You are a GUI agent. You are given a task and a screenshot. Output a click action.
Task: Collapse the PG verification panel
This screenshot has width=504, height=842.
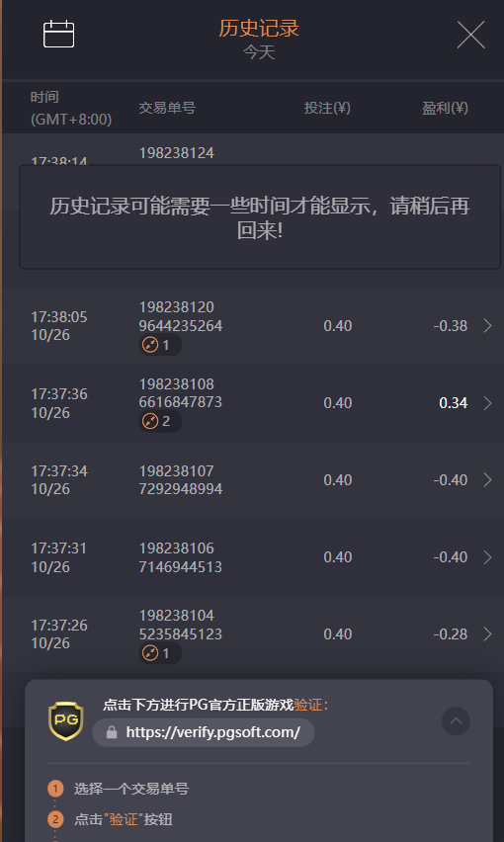456,720
